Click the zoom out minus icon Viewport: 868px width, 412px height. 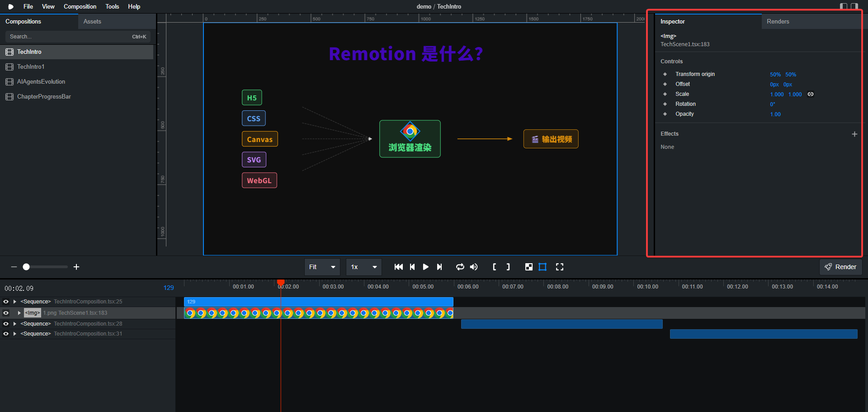14,267
